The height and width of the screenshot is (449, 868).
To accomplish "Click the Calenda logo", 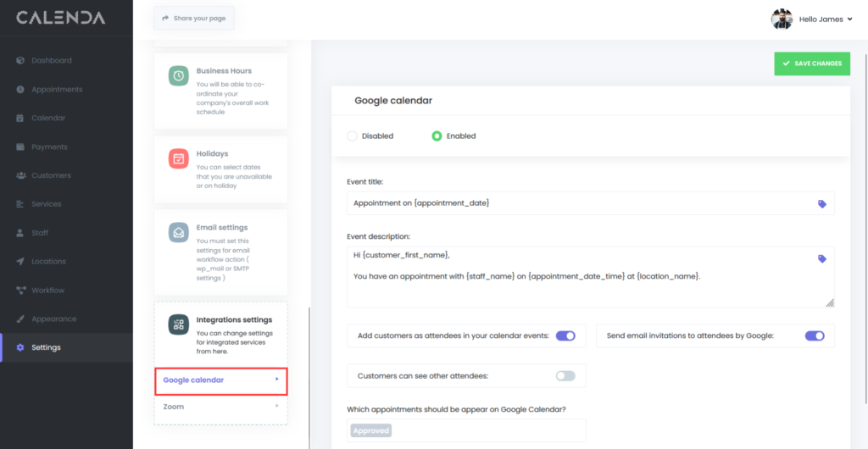I will tap(60, 18).
